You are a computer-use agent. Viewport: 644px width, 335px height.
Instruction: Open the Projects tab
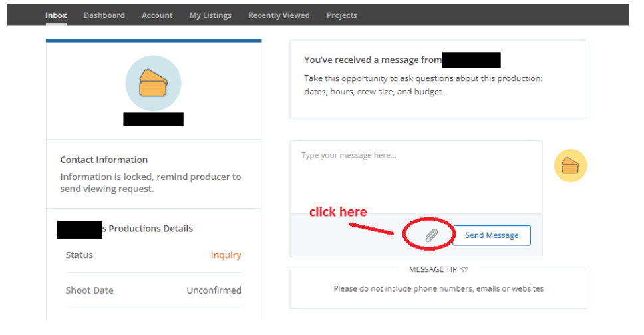[342, 15]
